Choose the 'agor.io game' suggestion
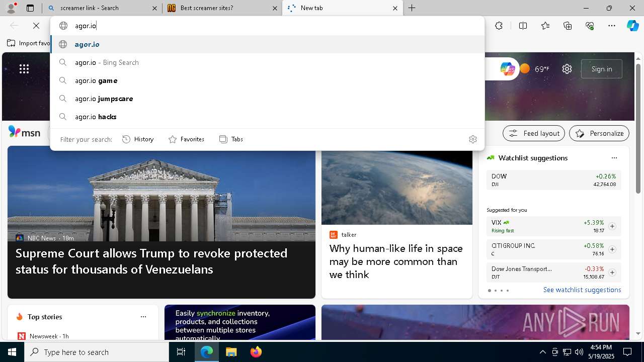This screenshot has width=644, height=362. [x=267, y=80]
